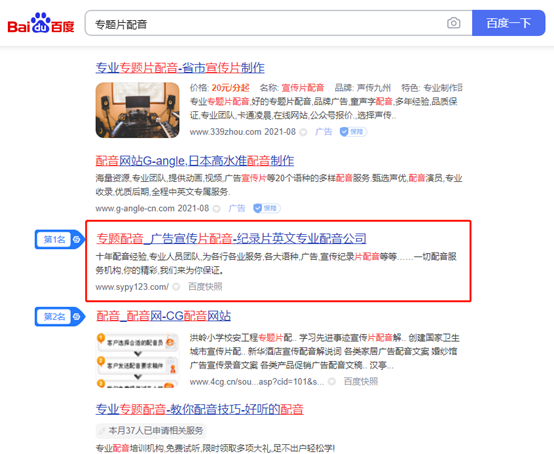This screenshot has height=454, width=554.
Task: Click the CG配音 process flowchart thumbnail
Action: click(137, 360)
